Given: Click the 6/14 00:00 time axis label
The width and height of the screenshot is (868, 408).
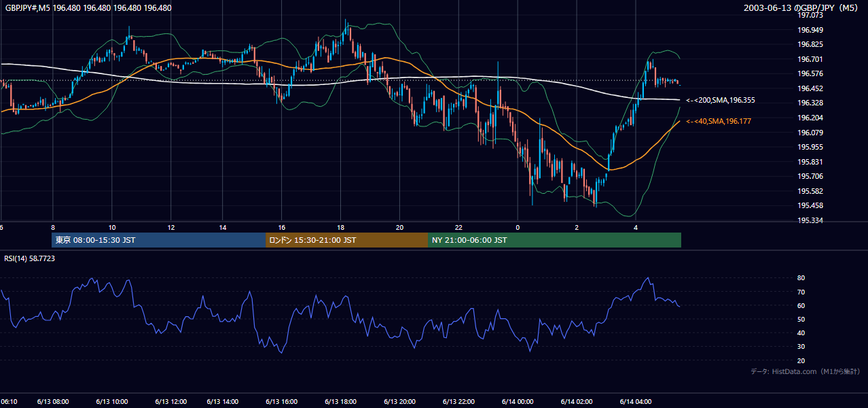Looking at the screenshot, I should (518, 402).
